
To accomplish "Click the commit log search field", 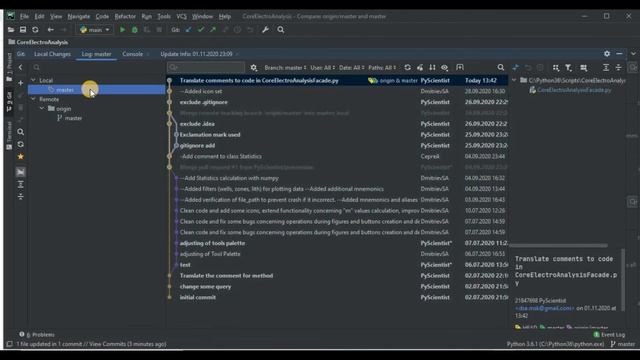I will (206, 68).
